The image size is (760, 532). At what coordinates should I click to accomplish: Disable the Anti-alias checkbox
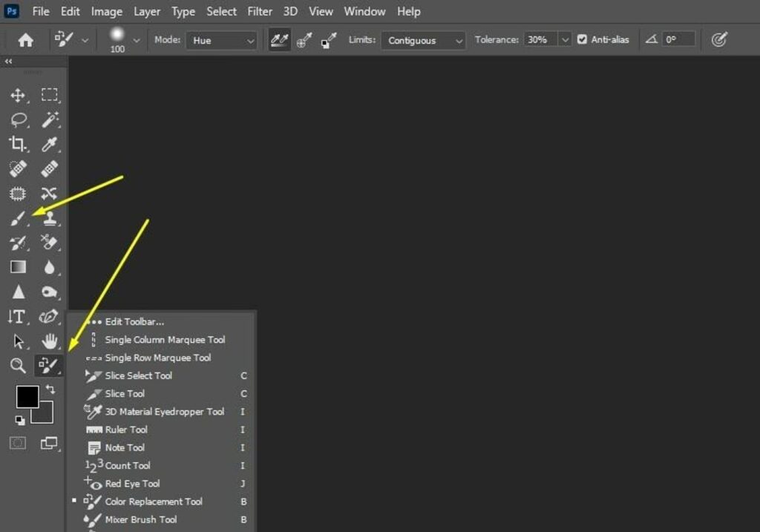click(x=582, y=40)
